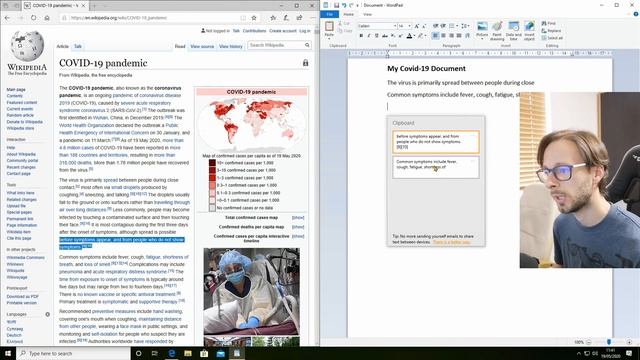The width and height of the screenshot is (640, 360).
Task: Open the View source tab
Action: coord(202,47)
